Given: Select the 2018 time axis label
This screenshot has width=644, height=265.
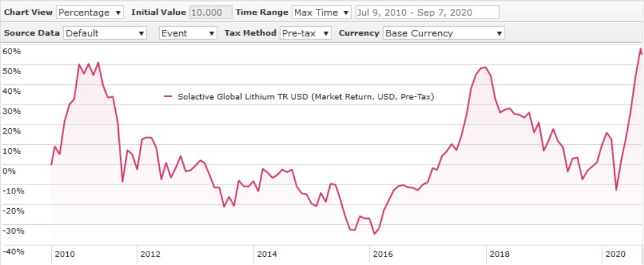Looking at the screenshot, I should point(500,254).
